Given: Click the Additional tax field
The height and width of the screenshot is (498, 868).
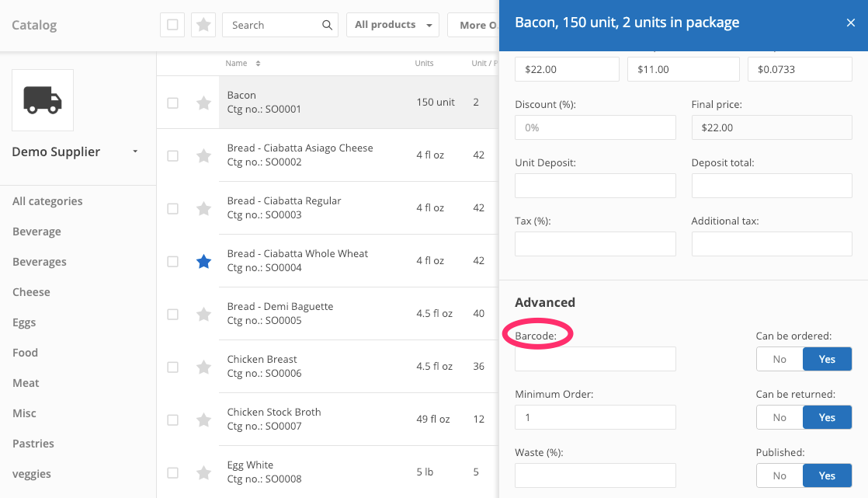Looking at the screenshot, I should click(x=772, y=244).
